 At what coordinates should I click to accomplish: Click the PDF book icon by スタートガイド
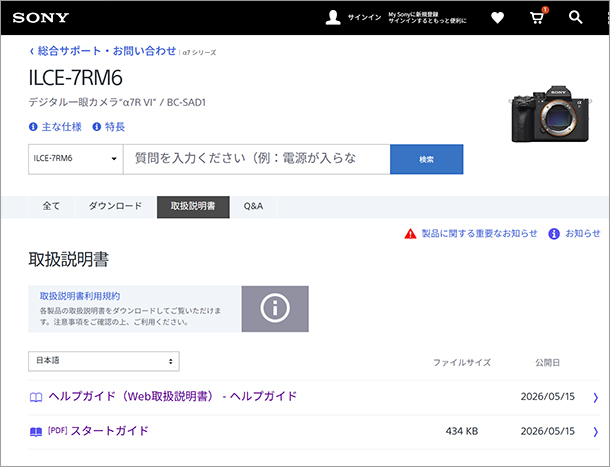coord(36,432)
